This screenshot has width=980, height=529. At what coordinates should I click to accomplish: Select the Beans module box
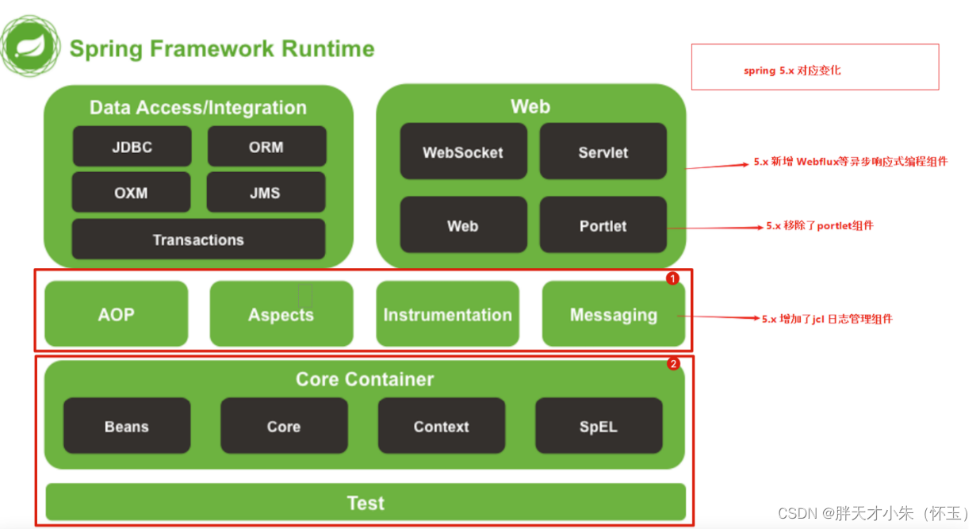click(127, 426)
